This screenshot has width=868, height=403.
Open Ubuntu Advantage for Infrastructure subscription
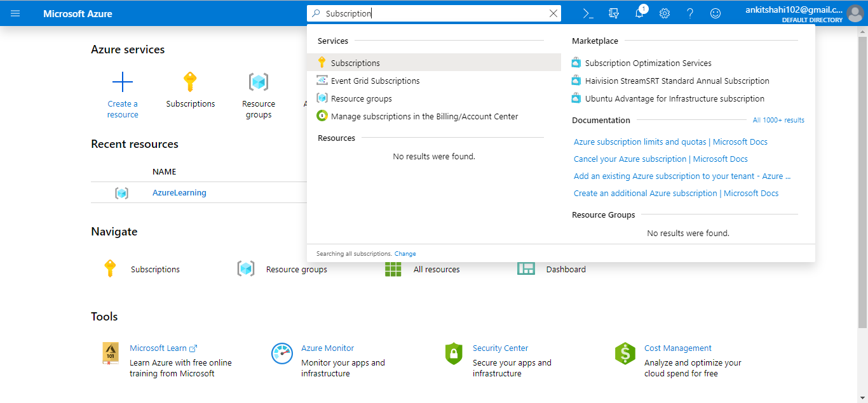click(x=675, y=98)
